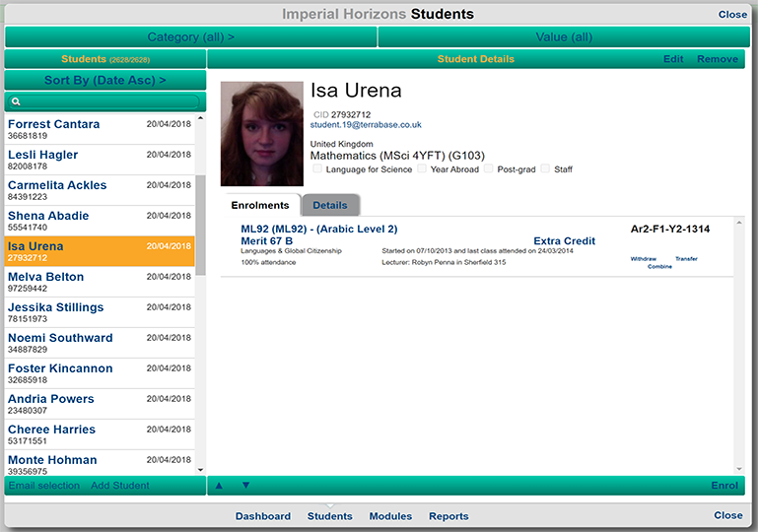The height and width of the screenshot is (532, 758).
Task: Open Modules in bottom navigation
Action: click(390, 516)
